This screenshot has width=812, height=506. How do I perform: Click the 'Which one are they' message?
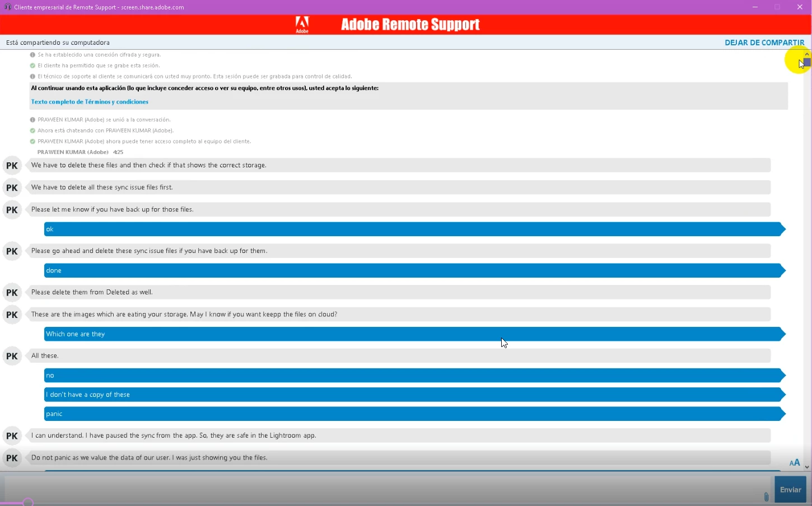tap(414, 334)
